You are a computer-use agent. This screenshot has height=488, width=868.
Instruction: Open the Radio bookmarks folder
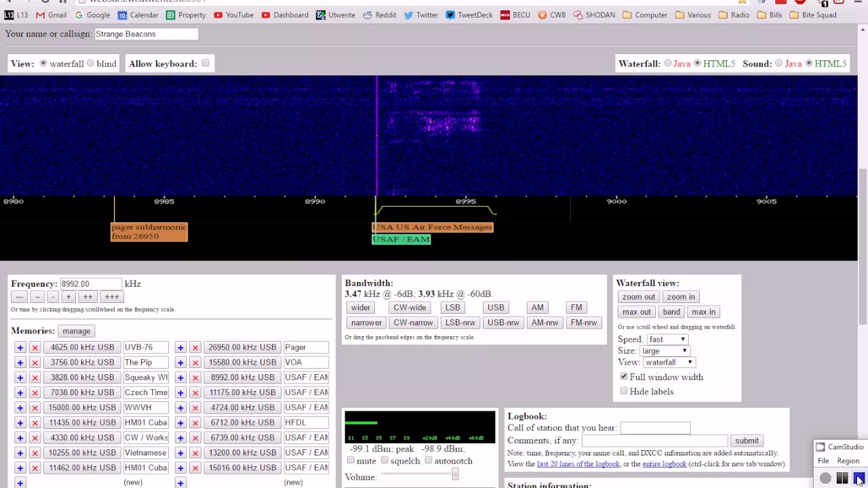(734, 15)
